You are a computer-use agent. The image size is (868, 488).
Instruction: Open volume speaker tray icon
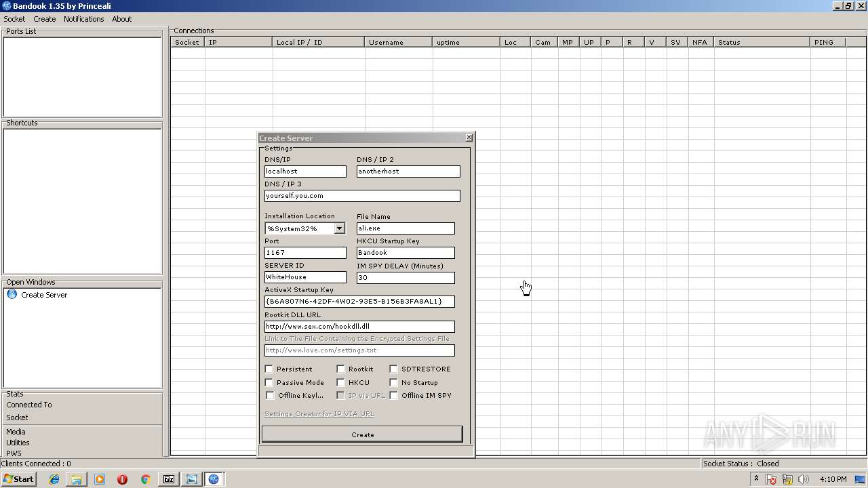click(804, 479)
